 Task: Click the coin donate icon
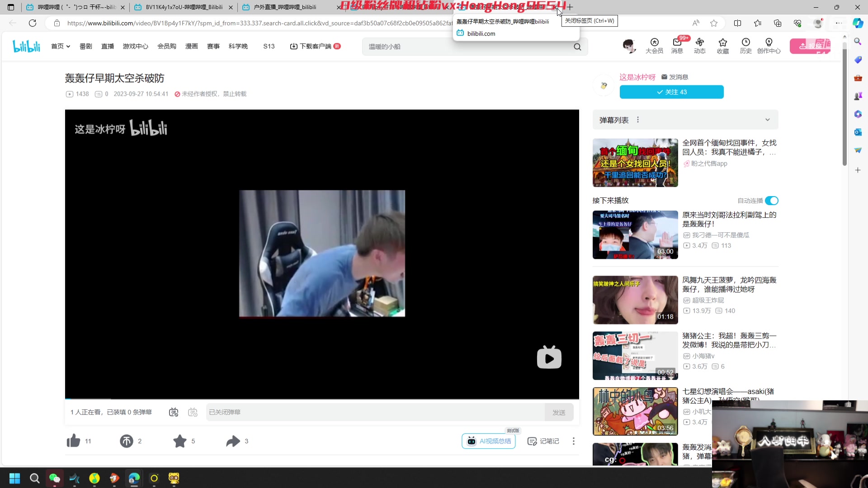coord(127,441)
